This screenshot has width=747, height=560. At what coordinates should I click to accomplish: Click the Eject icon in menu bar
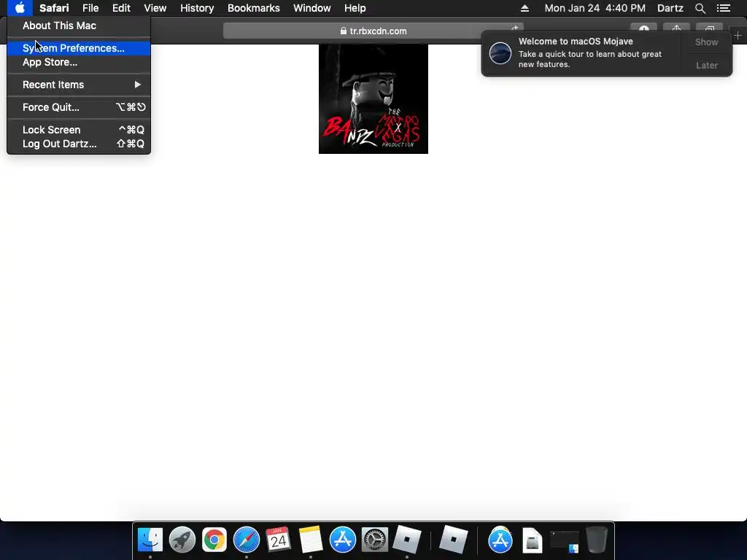525,8
